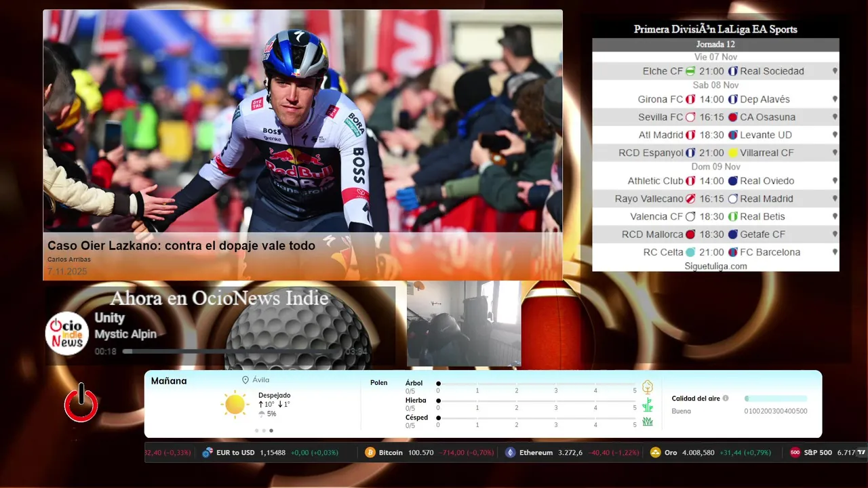This screenshot has height=488, width=868.
Task: Select the Dom 09 Nov date row
Action: (715, 167)
